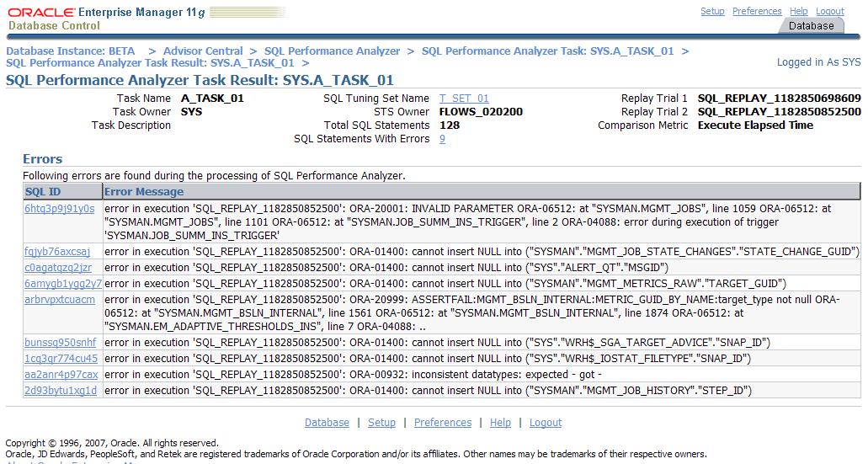Open SQL ID arbrvpxtcuacm
Screen dimensions: 868x464
click(60, 300)
